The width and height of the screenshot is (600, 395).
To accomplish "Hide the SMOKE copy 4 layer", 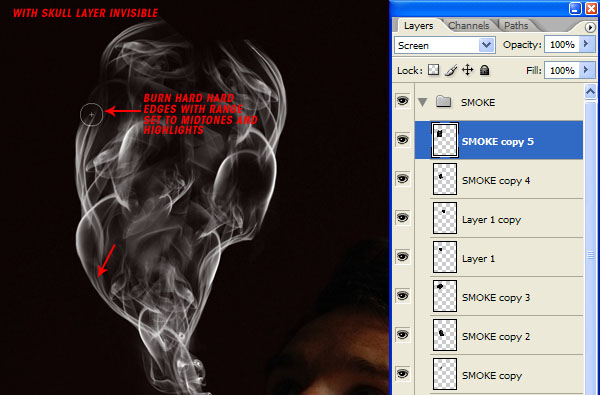I will coord(402,179).
